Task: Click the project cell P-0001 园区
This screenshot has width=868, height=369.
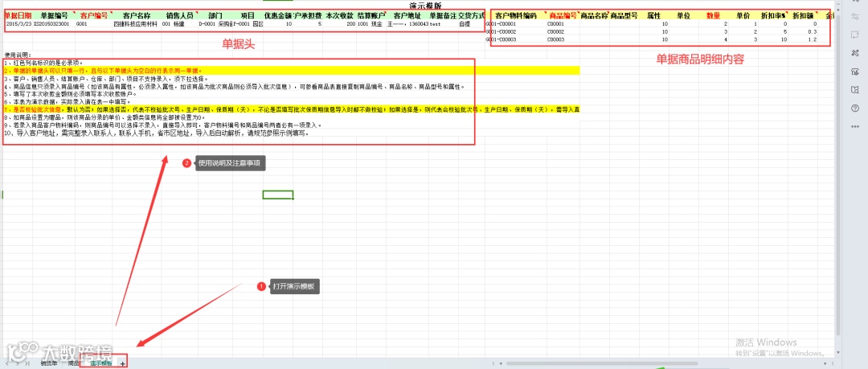Action: pos(248,25)
